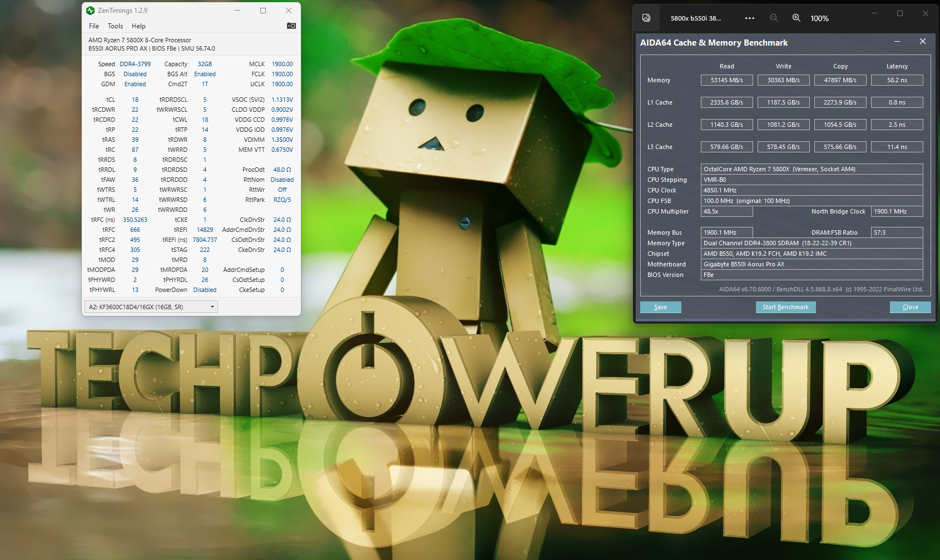
Task: Click the L3 Cache Copy value 575.66 GB/s
Action: pyautogui.click(x=840, y=147)
